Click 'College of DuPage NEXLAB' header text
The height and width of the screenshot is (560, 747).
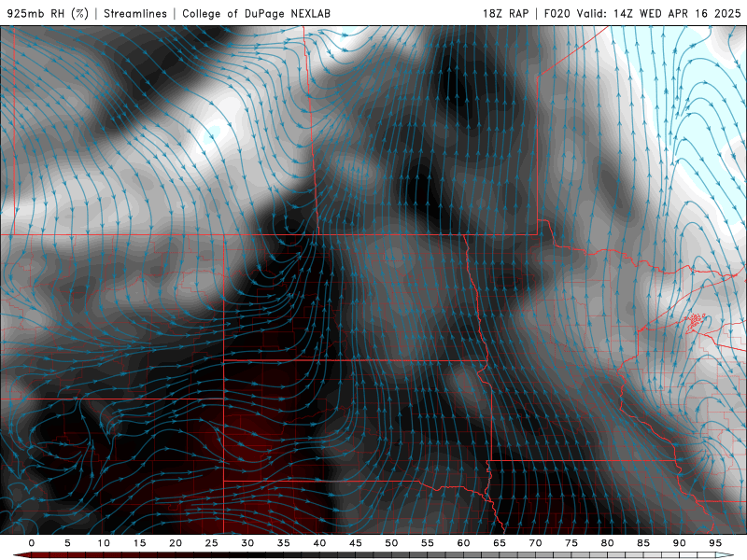coord(256,13)
